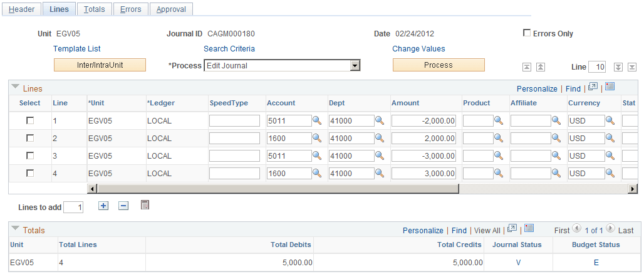Open Affiliate lookup for line 2
This screenshot has width=644, height=274.
(556, 138)
